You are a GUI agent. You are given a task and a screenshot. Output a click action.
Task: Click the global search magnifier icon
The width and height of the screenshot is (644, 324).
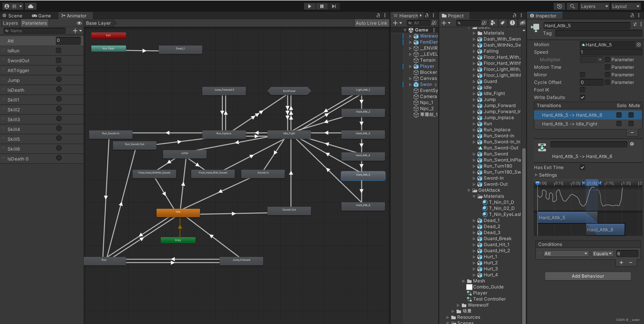point(572,6)
